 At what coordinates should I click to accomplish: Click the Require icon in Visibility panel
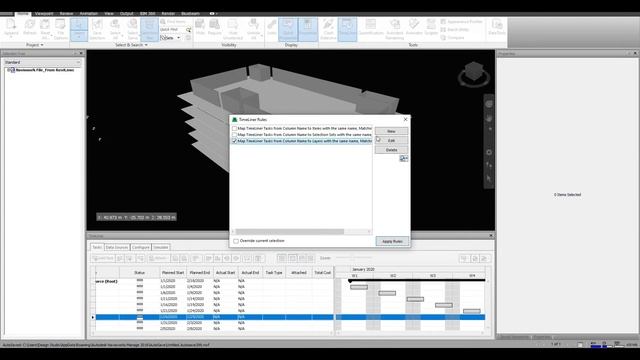(x=215, y=27)
